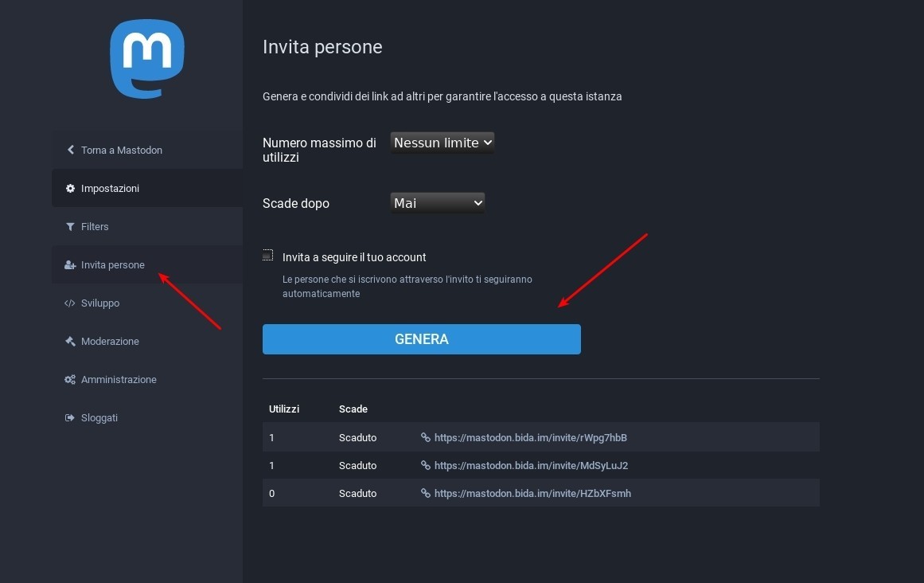Expand the Scade dopo dropdown
This screenshot has width=924, height=583.
point(438,203)
